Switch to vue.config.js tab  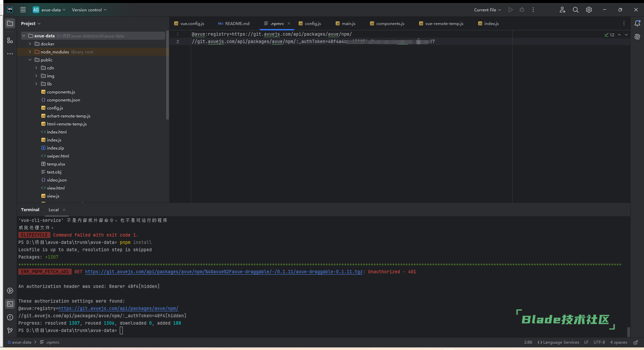click(x=189, y=23)
